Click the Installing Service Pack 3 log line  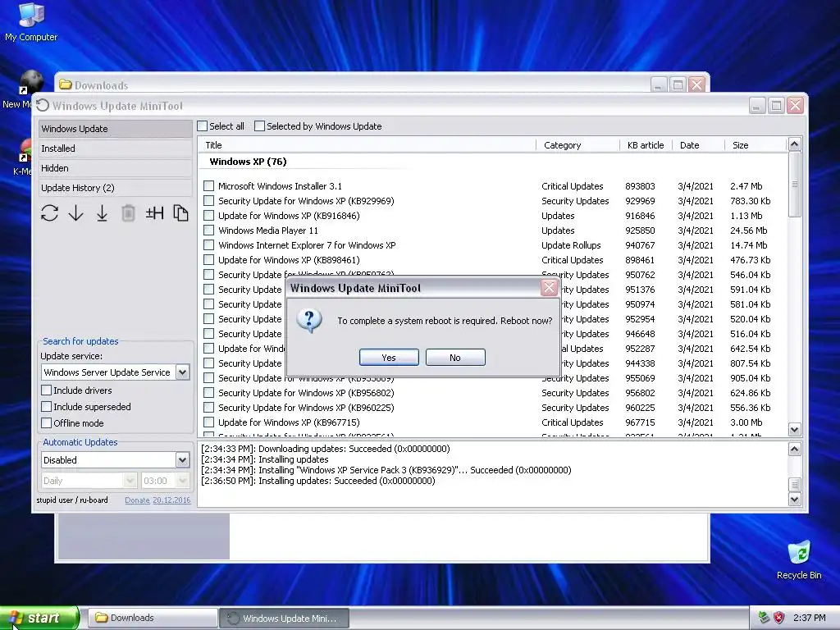pyautogui.click(x=386, y=470)
